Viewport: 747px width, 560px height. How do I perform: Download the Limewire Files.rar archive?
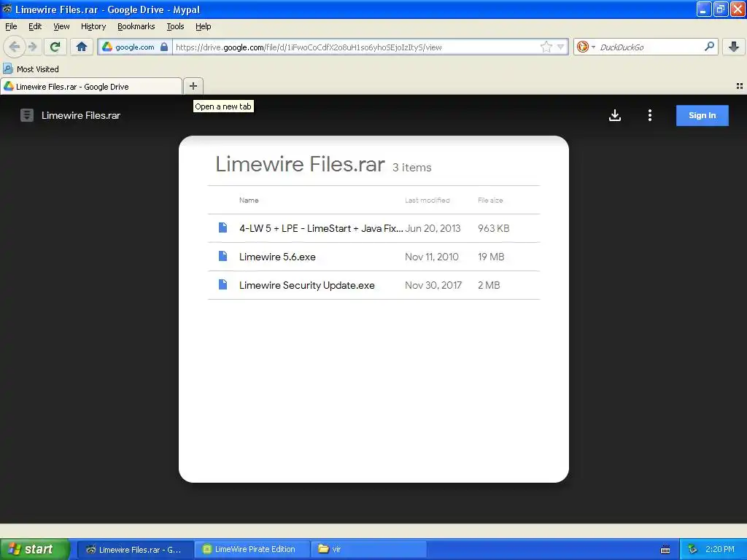click(614, 115)
